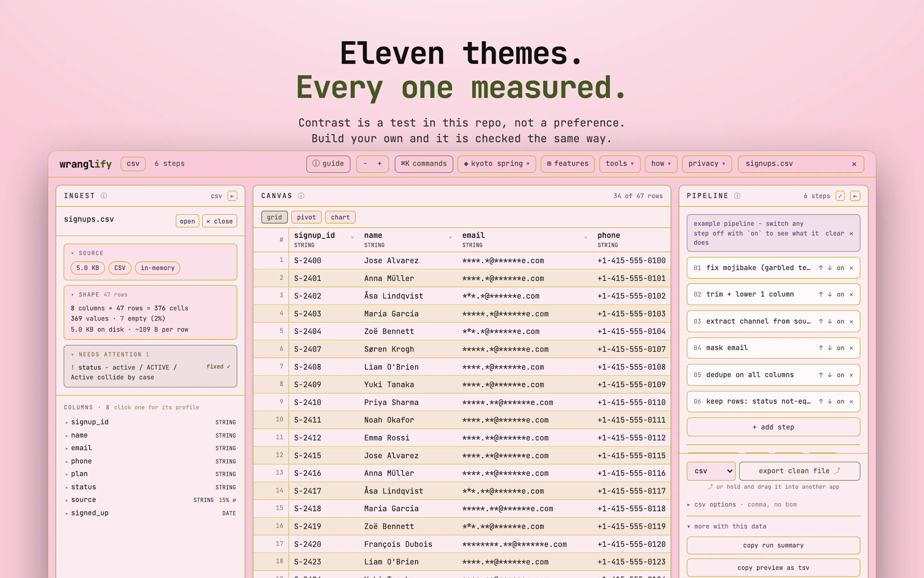Expand the source column profile
The image size is (924, 578).
(150, 500)
